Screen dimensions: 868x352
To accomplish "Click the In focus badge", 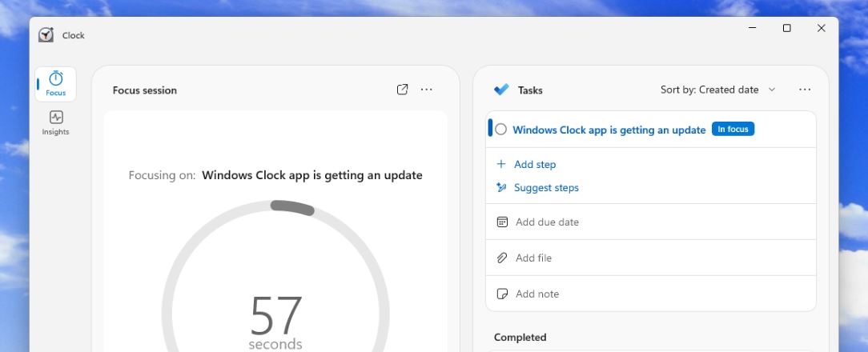I will (733, 129).
